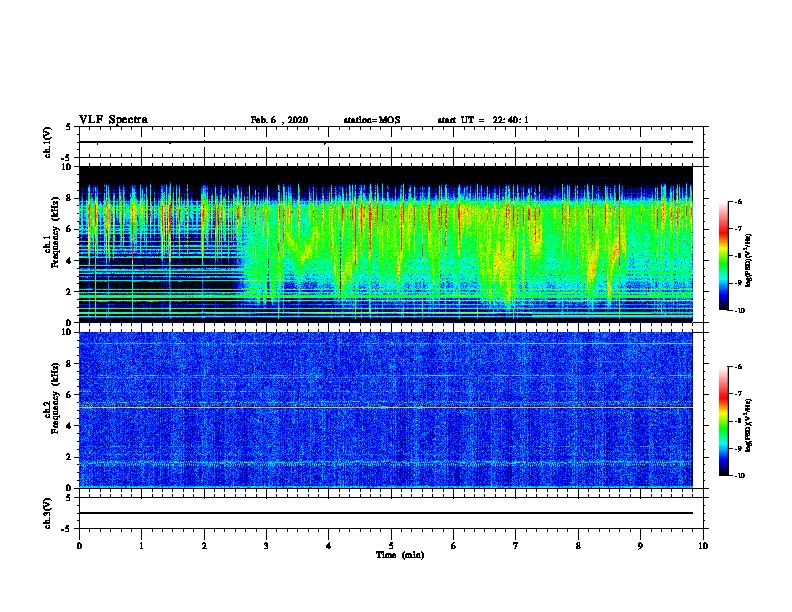Click the "-6" label on ch.1 color bar
The width and height of the screenshot is (792, 612).
coord(738,201)
